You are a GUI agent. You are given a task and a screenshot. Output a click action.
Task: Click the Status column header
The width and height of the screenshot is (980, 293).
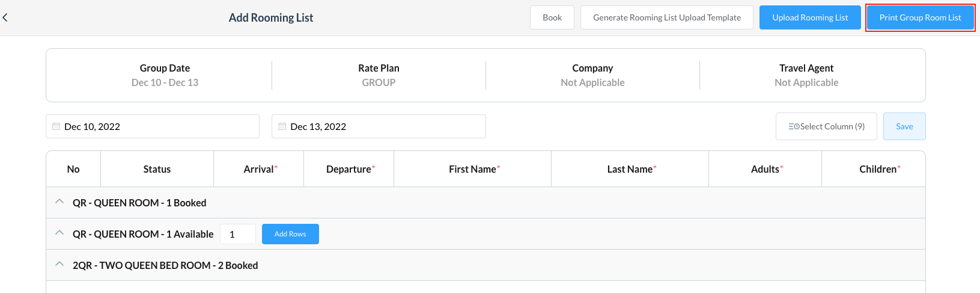click(x=157, y=169)
